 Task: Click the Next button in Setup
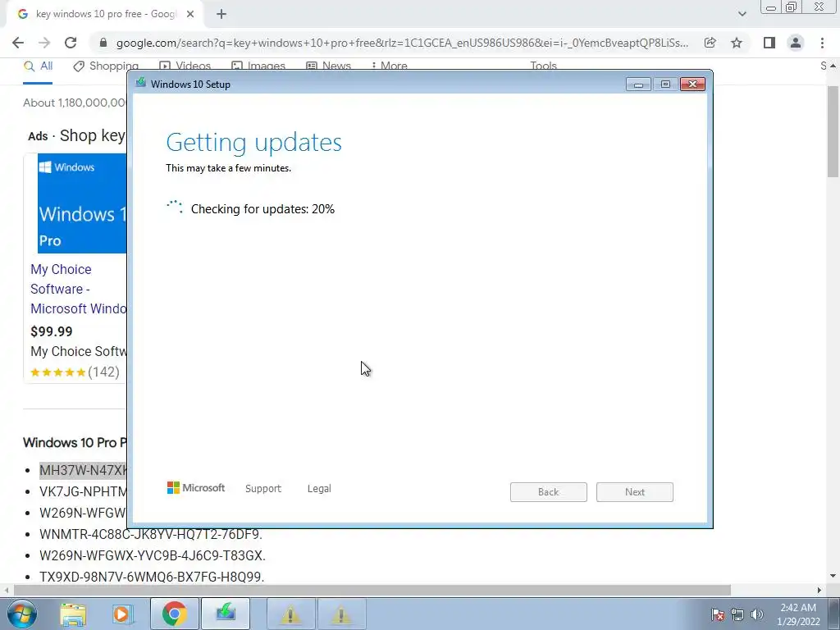635,492
